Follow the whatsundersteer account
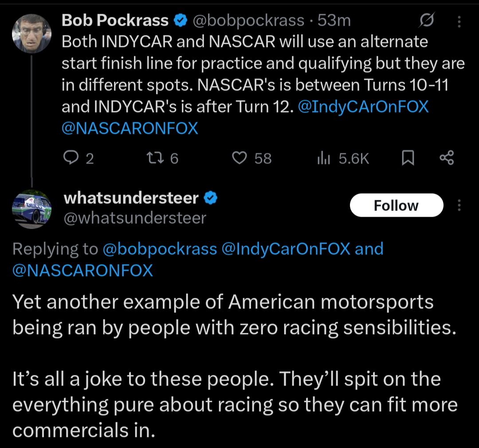Image resolution: width=479 pixels, height=448 pixels. 396,205
